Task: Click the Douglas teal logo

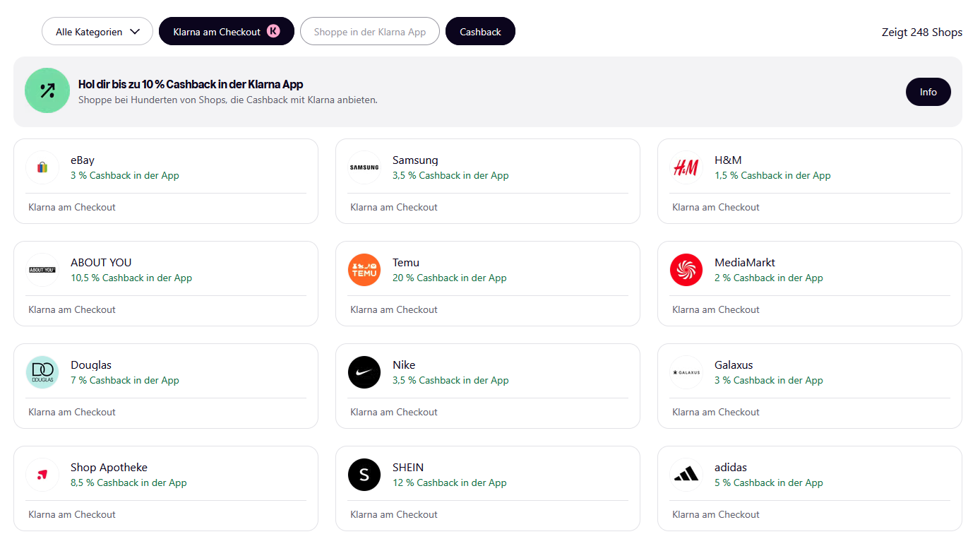Action: (42, 372)
